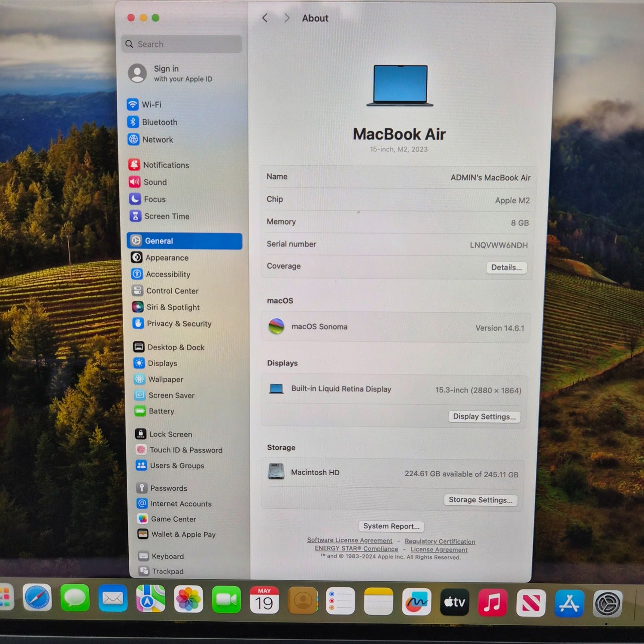
Task: Open Wi-Fi settings in the sidebar
Action: click(144, 104)
